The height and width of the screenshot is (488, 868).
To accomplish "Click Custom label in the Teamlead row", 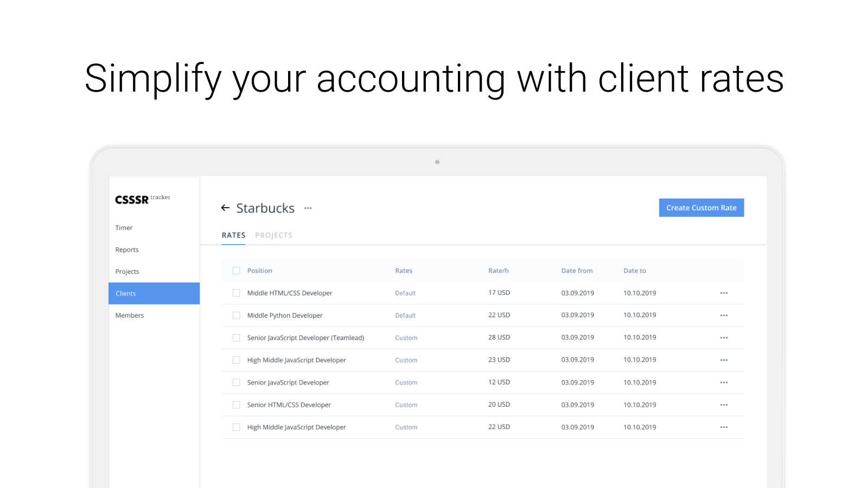I will [x=406, y=338].
